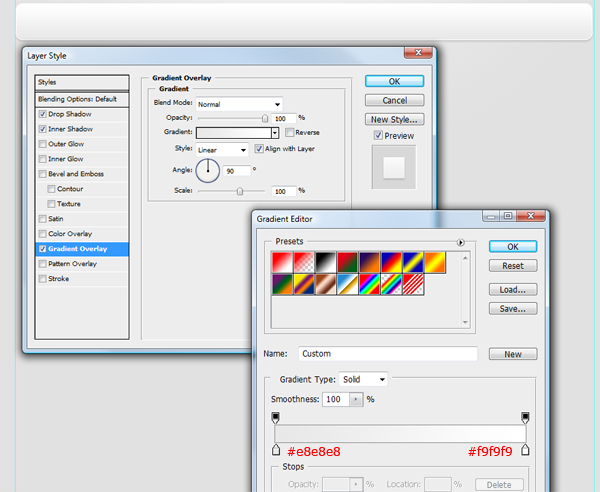
Task: Open the gradient Style Linear dropdown
Action: (222, 150)
